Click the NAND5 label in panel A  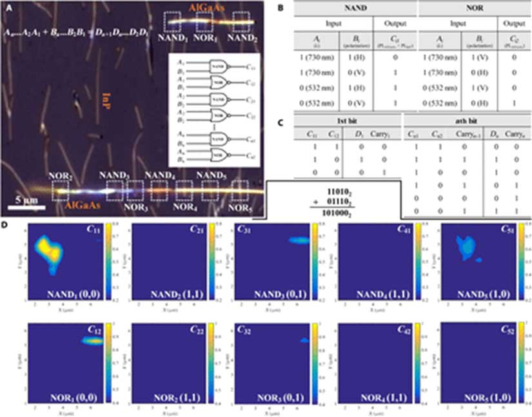point(212,175)
